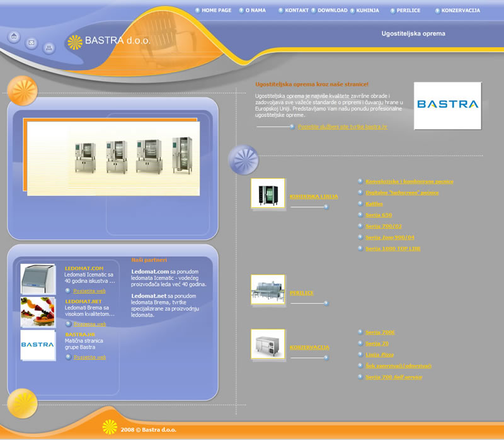The width and height of the screenshot is (504, 440).
Task: Click the large BASTRA logo image
Action: (x=447, y=106)
